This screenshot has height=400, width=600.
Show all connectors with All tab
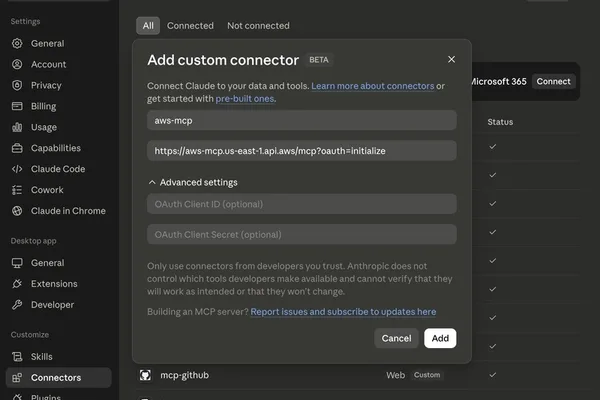coord(148,26)
